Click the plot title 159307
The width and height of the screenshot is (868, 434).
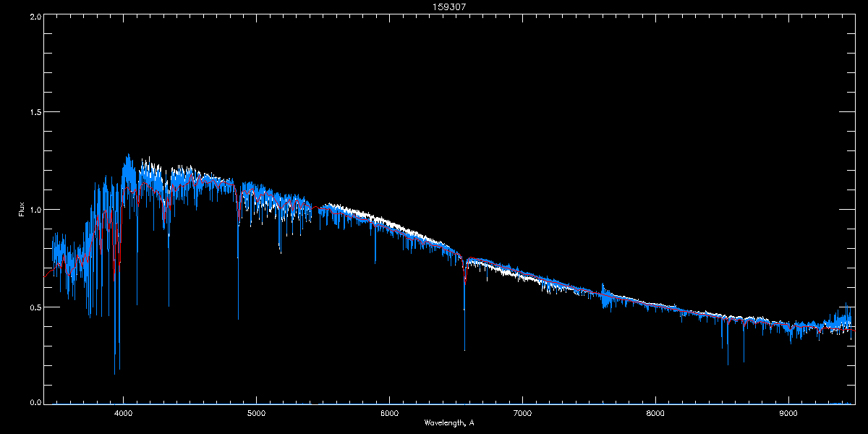(x=448, y=7)
